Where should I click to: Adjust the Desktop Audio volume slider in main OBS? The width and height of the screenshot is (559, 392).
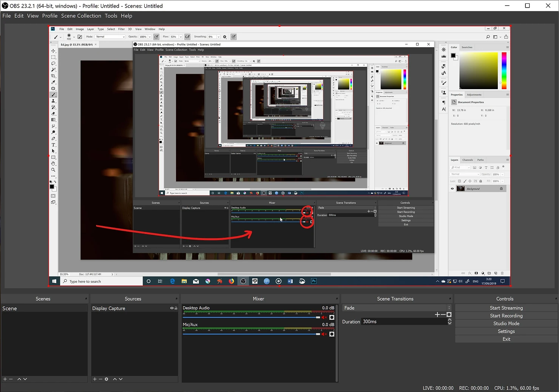coord(251,317)
